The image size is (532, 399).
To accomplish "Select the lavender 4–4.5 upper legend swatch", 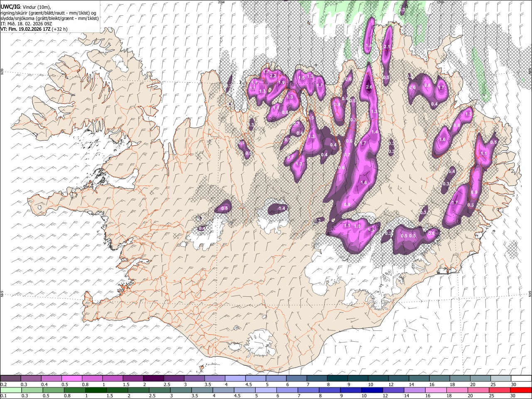I will tap(235, 378).
